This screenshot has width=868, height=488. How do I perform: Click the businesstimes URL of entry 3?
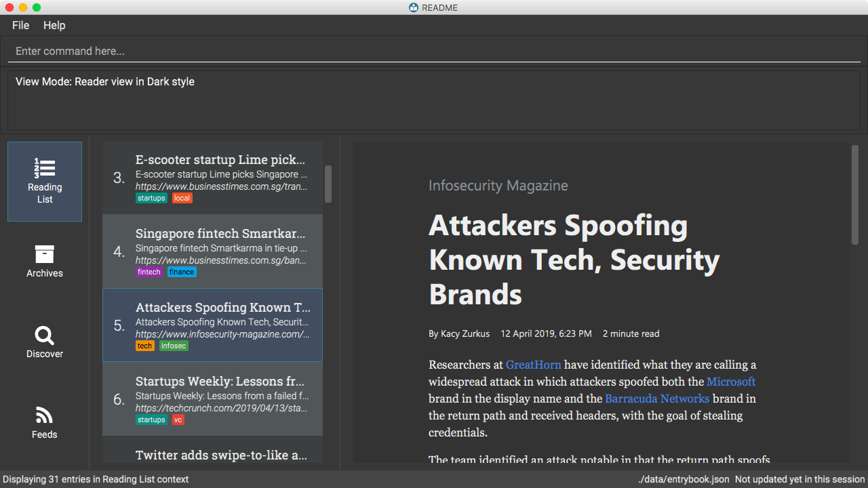coord(221,186)
